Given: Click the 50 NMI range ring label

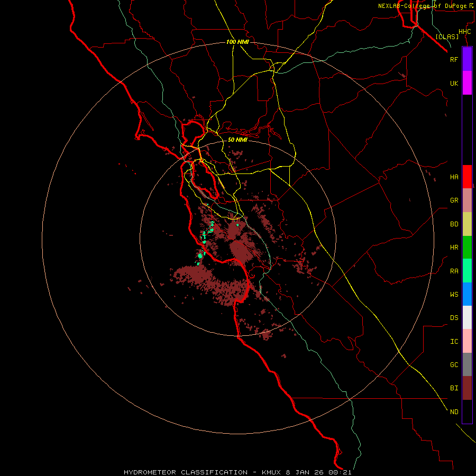Looking at the screenshot, I should (237, 140).
